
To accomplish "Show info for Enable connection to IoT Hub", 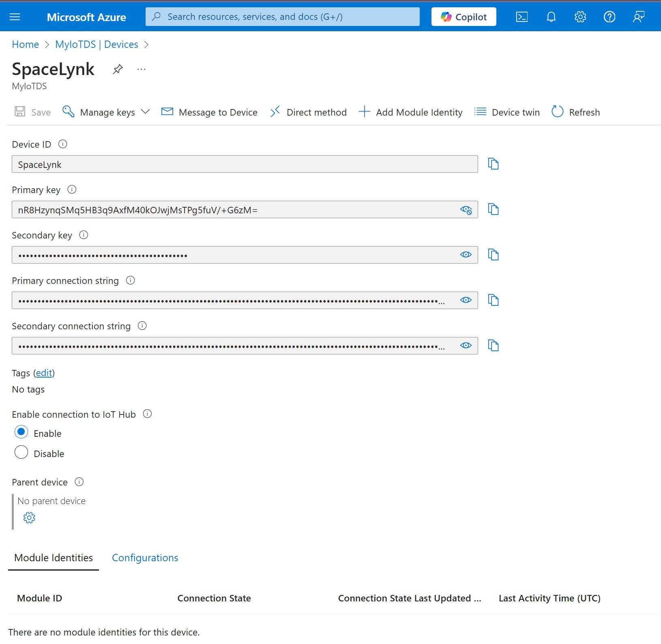I will (x=148, y=414).
